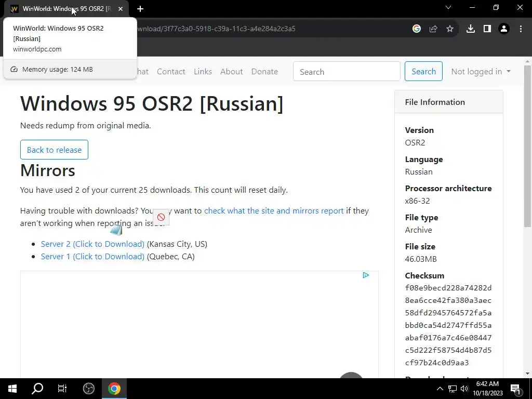Click the page vertical scrollbar thumb

pos(527,146)
